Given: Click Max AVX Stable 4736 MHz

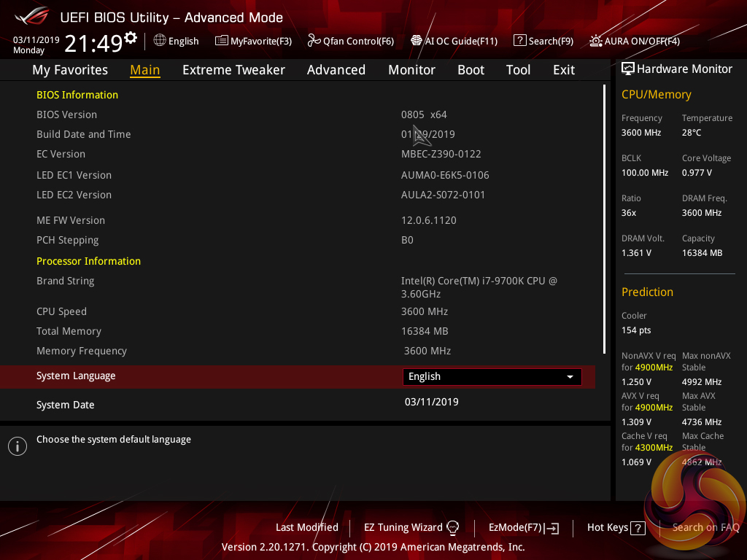Looking at the screenshot, I should (701, 422).
